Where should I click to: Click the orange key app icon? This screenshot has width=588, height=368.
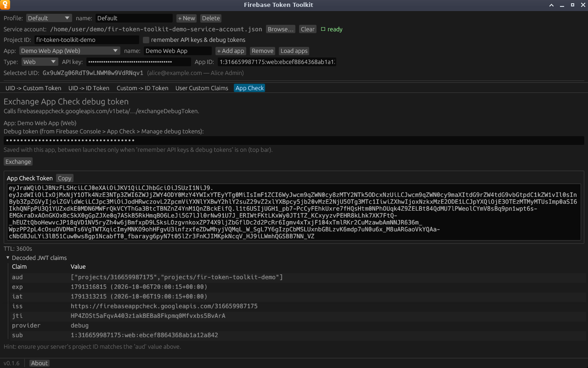[x=6, y=5]
